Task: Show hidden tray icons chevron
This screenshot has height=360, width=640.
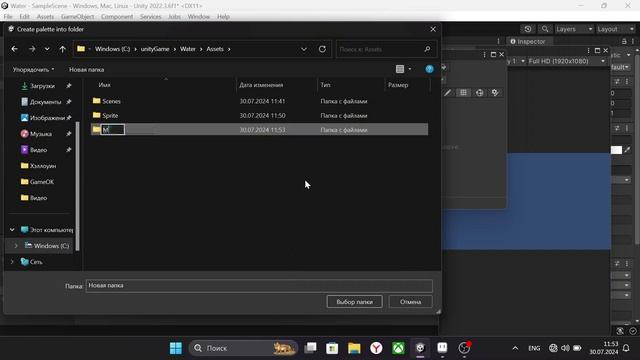Action: click(x=515, y=348)
